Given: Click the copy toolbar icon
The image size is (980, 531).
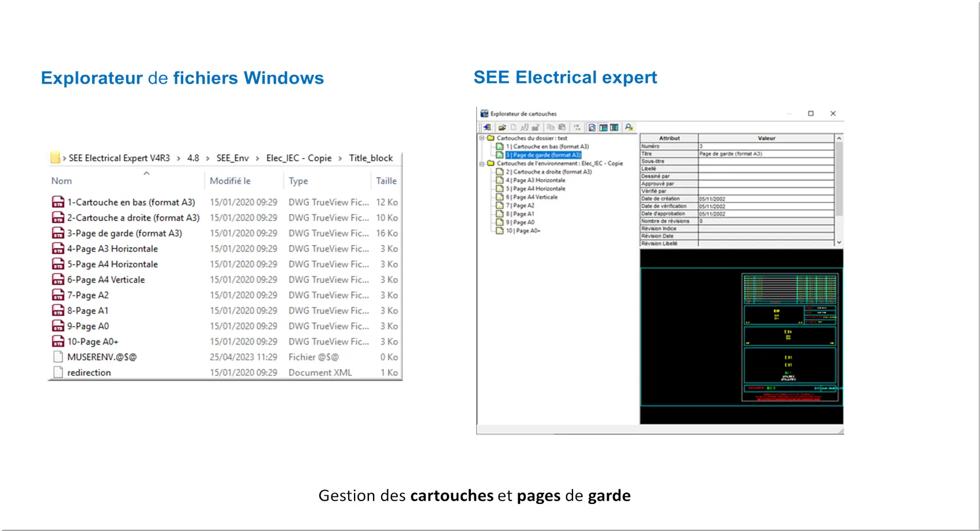Looking at the screenshot, I should tap(551, 127).
